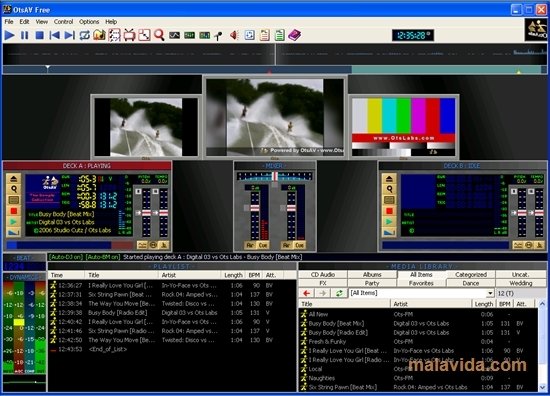Screen dimensions: 550x396
Task: Click the waveform display toolbar icon
Action: pos(174,35)
